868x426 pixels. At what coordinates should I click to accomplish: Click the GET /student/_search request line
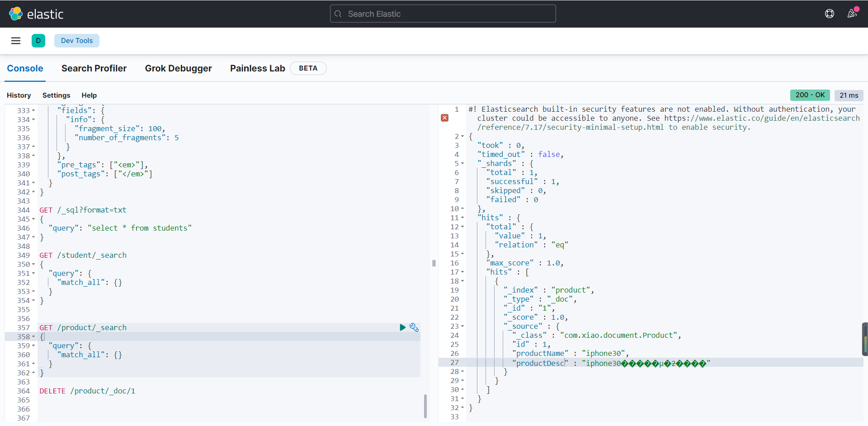pyautogui.click(x=83, y=255)
